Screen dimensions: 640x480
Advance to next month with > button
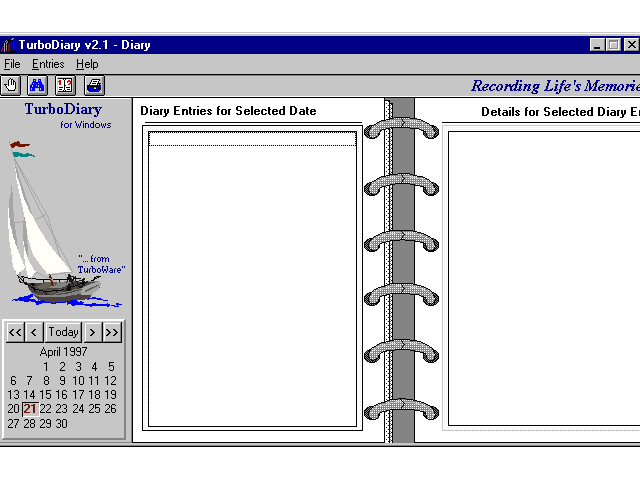92,332
